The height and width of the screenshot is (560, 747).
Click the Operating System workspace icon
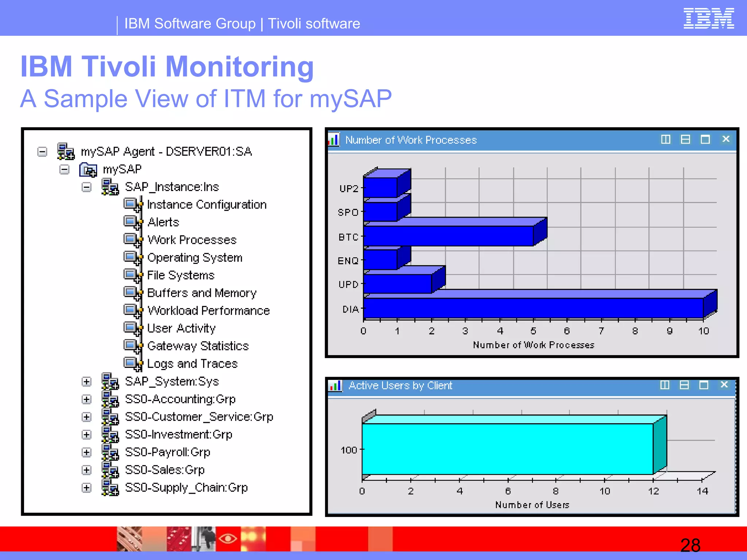point(133,257)
